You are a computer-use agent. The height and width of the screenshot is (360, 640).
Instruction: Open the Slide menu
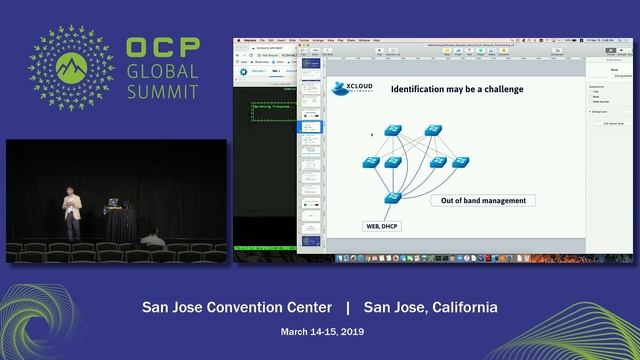(x=292, y=40)
